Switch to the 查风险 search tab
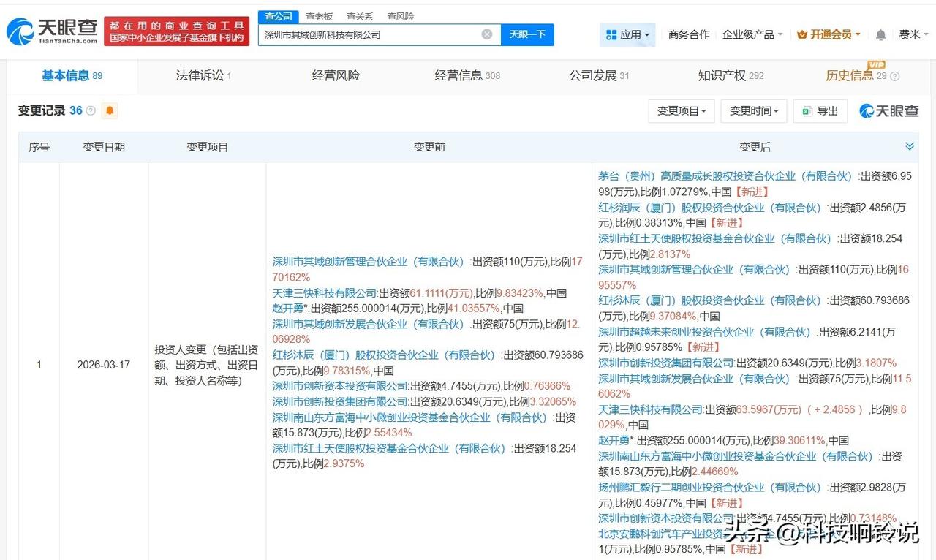The height and width of the screenshot is (560, 936). (x=399, y=15)
